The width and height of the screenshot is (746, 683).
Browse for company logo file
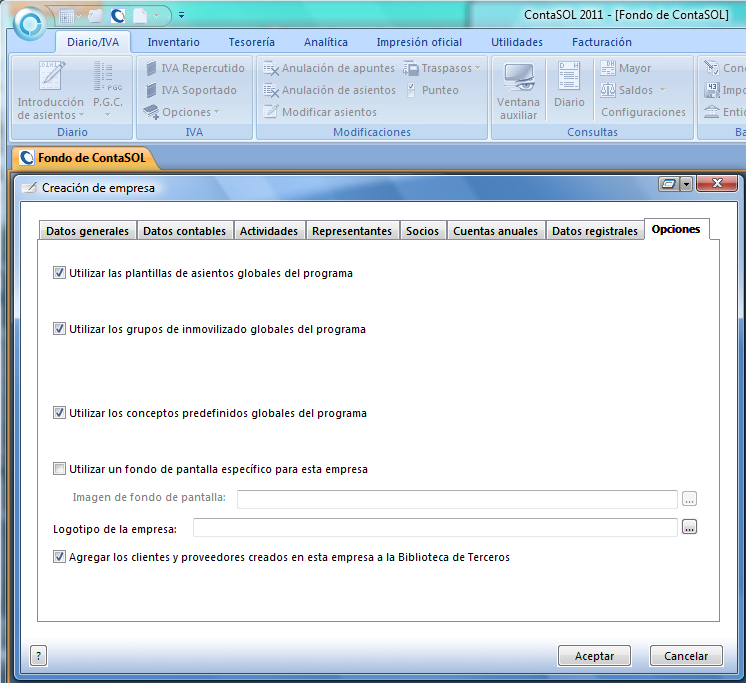coord(689,528)
